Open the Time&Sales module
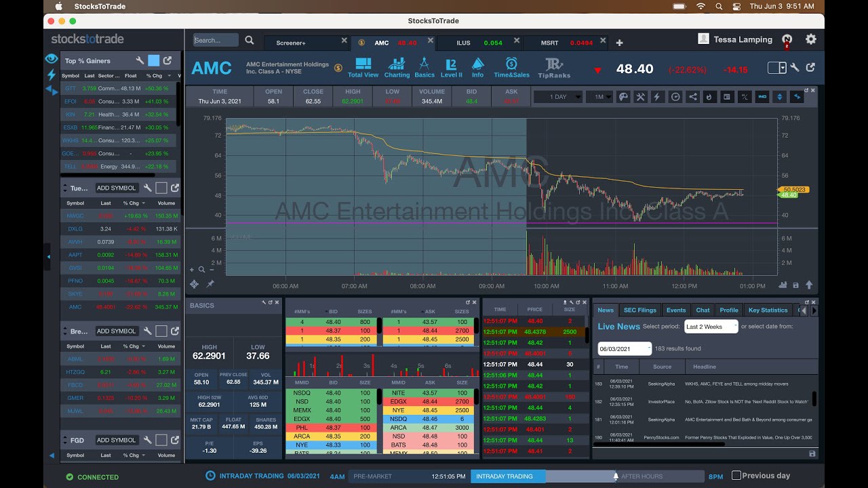 511,68
